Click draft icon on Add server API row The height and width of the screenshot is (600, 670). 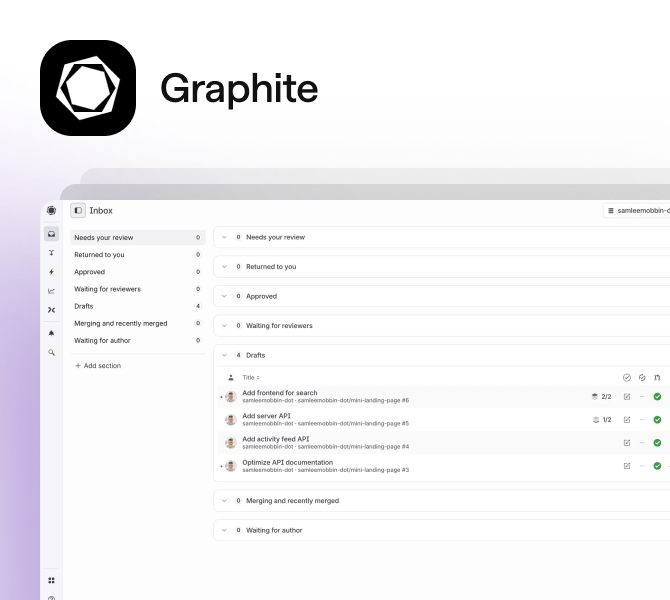pyautogui.click(x=627, y=420)
